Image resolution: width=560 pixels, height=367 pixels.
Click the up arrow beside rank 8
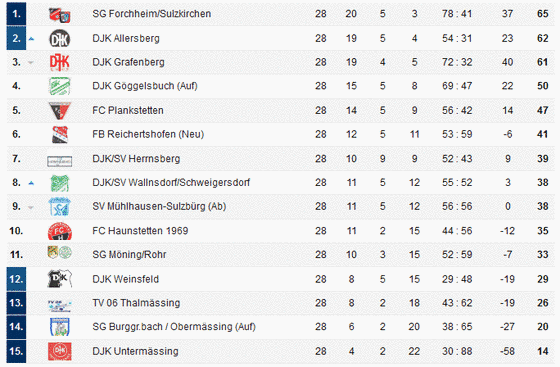31,183
